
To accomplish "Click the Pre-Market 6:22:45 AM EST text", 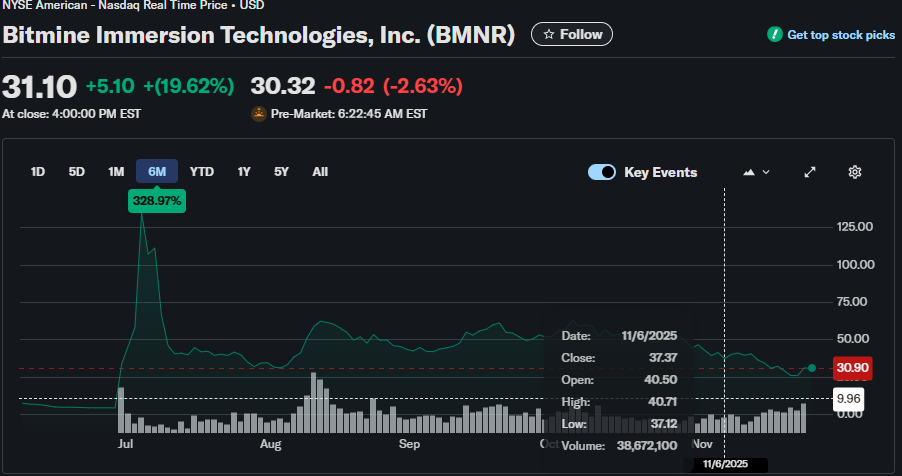I will tap(349, 114).
